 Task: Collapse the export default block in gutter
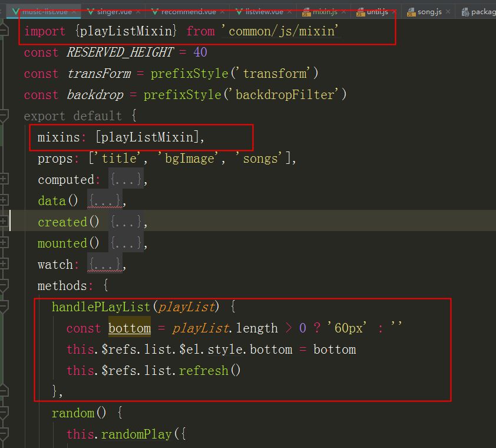tap(4, 116)
